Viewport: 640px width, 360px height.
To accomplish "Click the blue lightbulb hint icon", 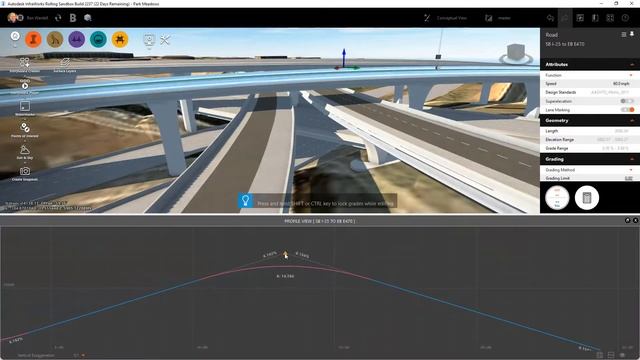I will pos(245,200).
